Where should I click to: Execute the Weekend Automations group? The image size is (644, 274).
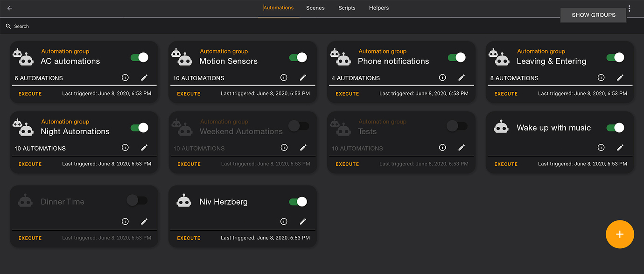click(x=189, y=164)
